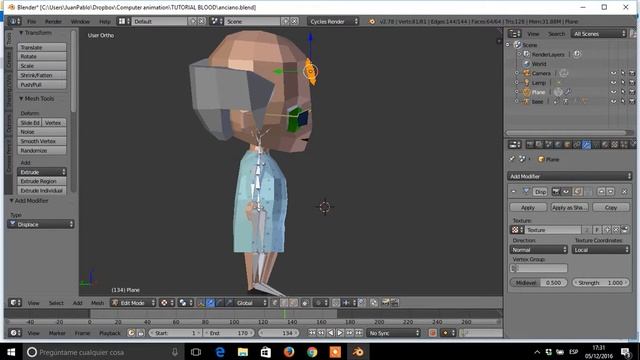
Task: Click the Lamp object icon in outliner
Action: (527, 82)
